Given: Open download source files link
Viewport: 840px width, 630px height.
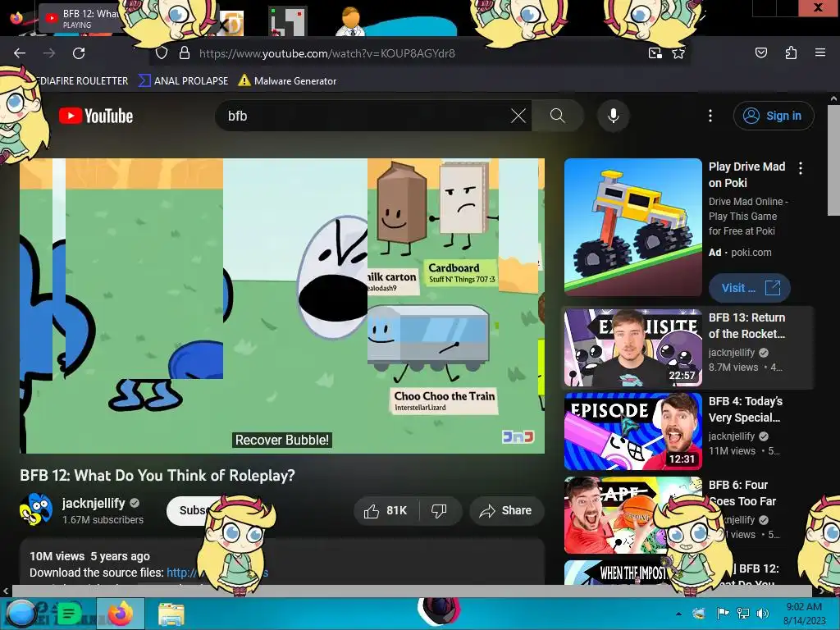Looking at the screenshot, I should coord(217,572).
